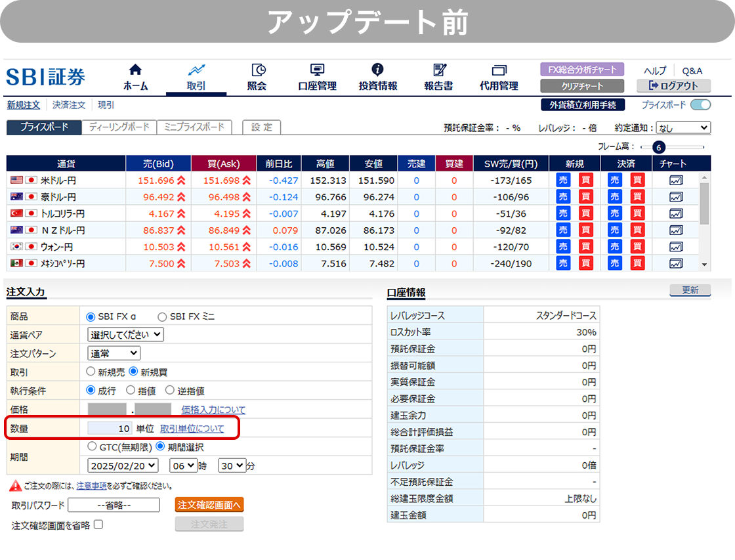
Task: Select SBI FX α product radio
Action: [91, 317]
